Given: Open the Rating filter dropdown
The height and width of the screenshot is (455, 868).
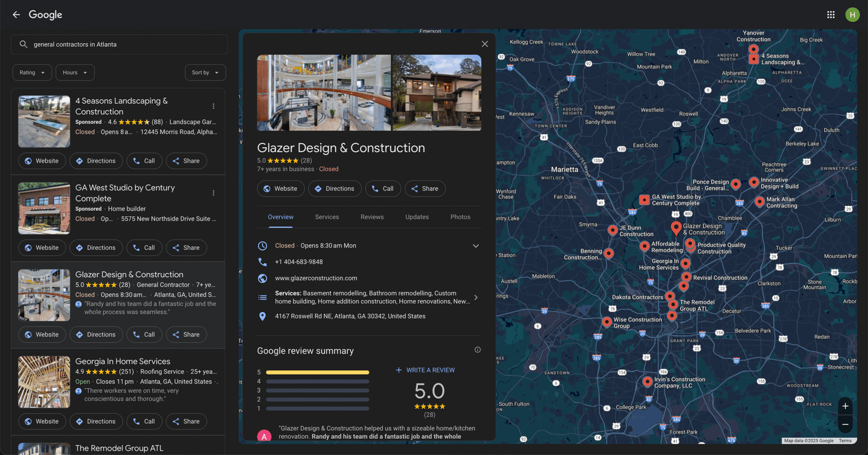Looking at the screenshot, I should pyautogui.click(x=33, y=72).
